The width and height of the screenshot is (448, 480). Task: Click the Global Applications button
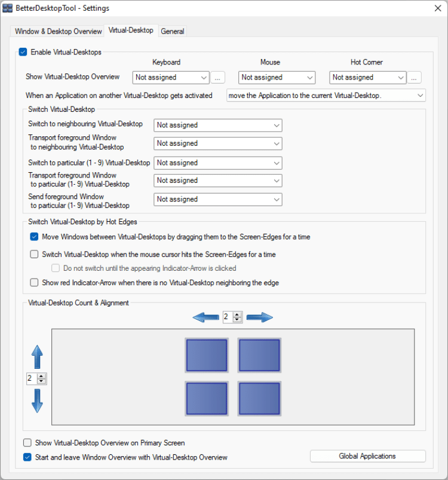367,456
